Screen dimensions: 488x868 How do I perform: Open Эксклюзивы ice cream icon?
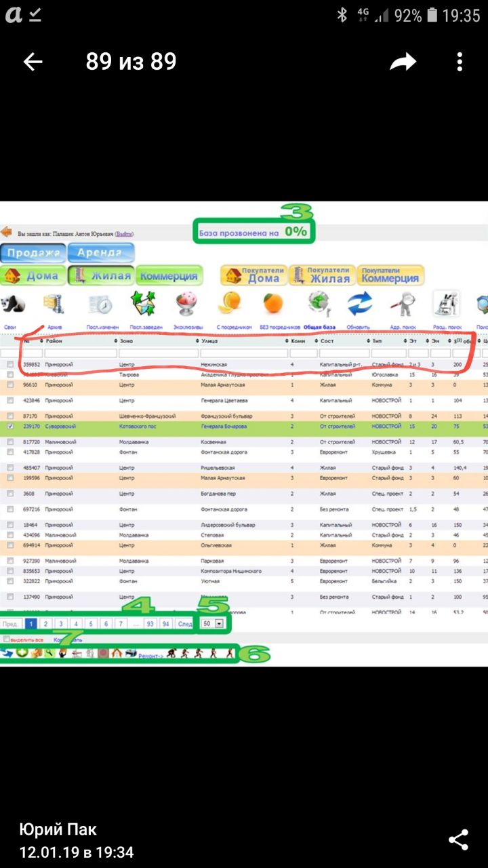tap(187, 303)
